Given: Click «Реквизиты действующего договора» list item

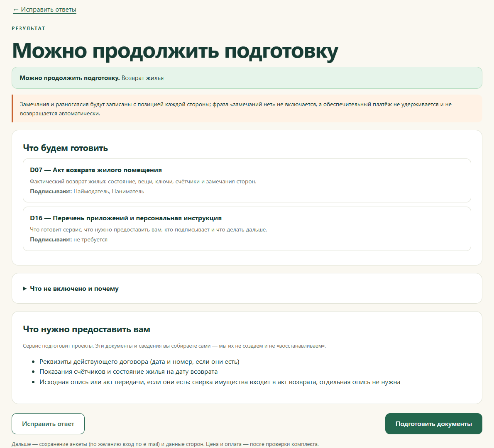Looking at the screenshot, I should pos(139,362).
